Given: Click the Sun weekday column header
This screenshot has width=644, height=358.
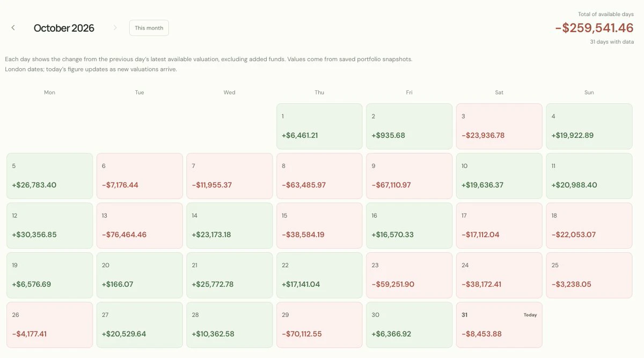Looking at the screenshot, I should pos(589,92).
